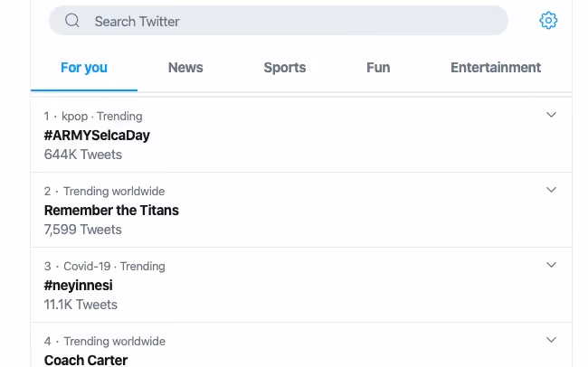Open the #neyinnesi trending hashtag
Image resolution: width=588 pixels, height=367 pixels.
tap(78, 286)
